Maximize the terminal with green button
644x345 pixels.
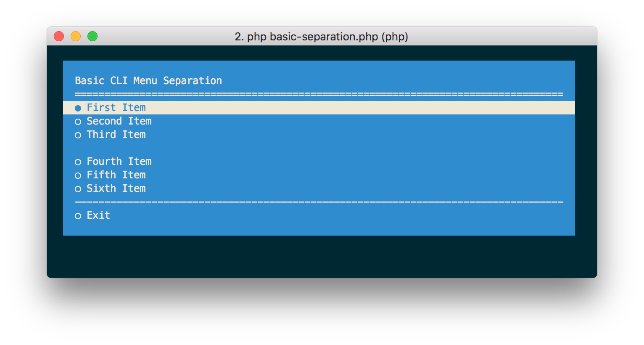pyautogui.click(x=92, y=36)
